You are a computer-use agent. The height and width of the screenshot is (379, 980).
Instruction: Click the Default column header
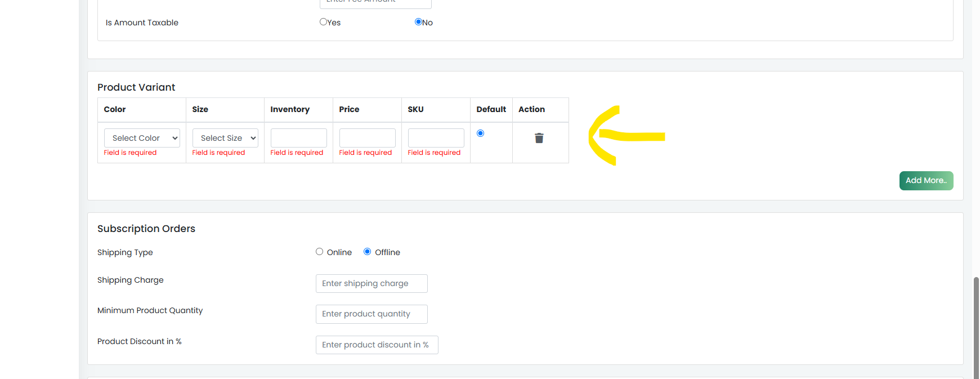coord(491,110)
